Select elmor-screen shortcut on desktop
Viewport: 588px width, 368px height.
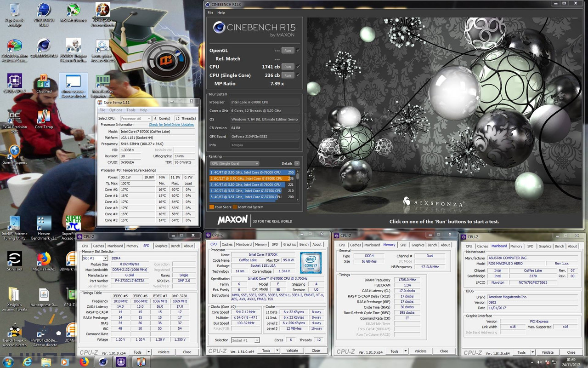[x=73, y=86]
